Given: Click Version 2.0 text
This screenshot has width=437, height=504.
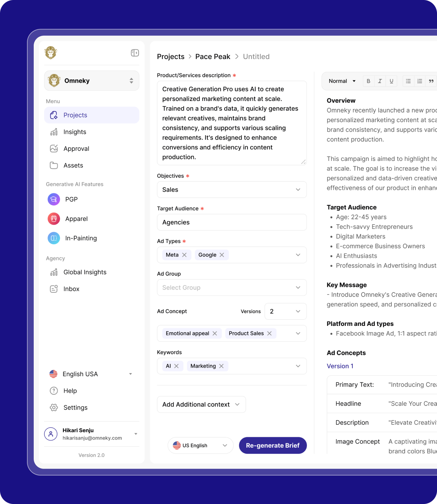Looking at the screenshot, I should [92, 455].
